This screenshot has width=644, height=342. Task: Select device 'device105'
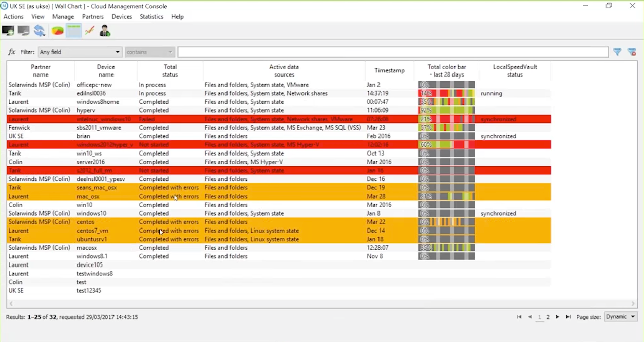pos(90,265)
